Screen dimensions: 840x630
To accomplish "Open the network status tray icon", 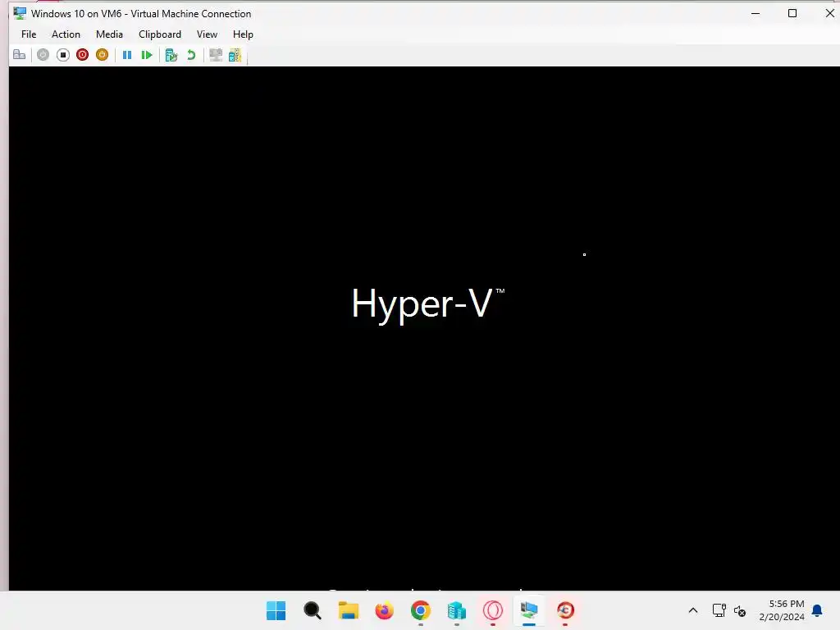I will (x=719, y=610).
